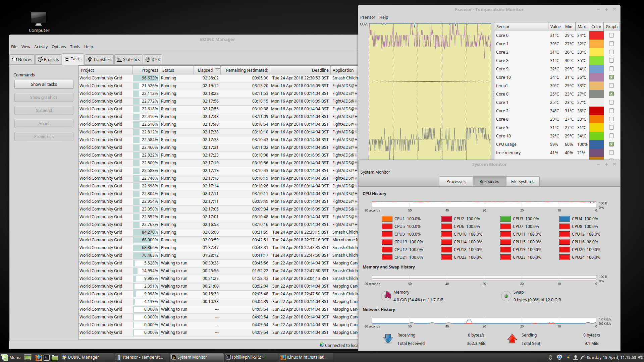
Task: Open the Tools menu in BOINC Manager
Action: pos(75,47)
